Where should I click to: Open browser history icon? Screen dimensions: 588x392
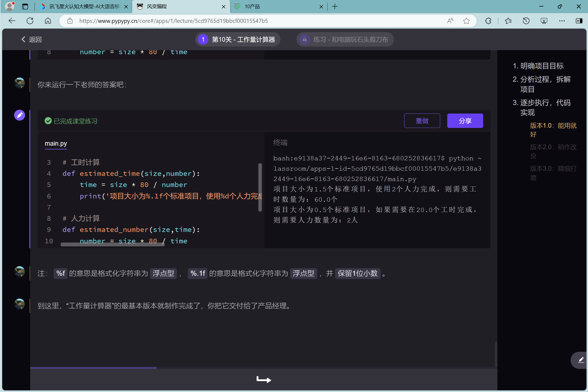(x=526, y=21)
